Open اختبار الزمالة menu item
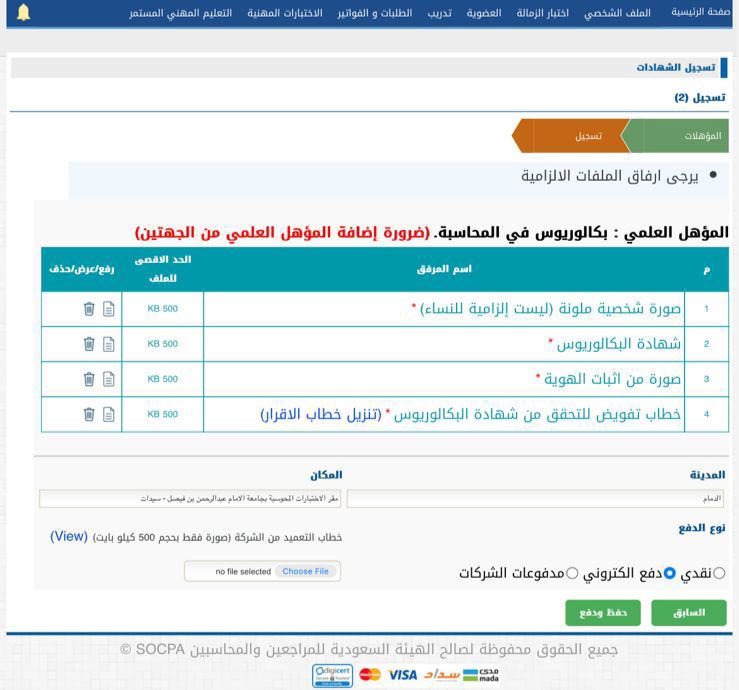Viewport: 739px width, 690px height. (542, 13)
